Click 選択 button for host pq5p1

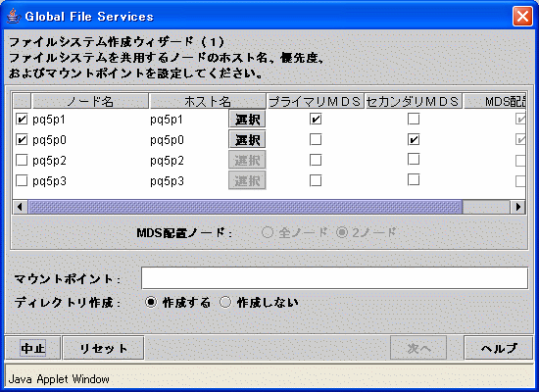(x=247, y=120)
